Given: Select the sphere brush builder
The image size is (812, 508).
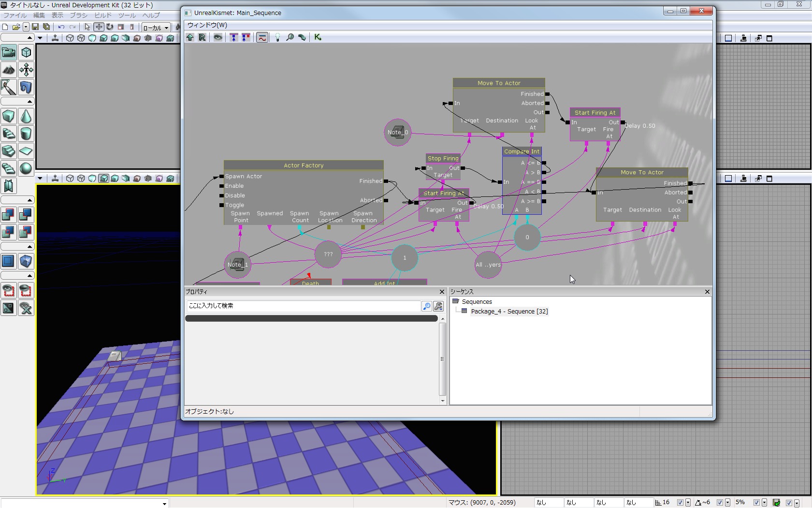Looking at the screenshot, I should [26, 168].
